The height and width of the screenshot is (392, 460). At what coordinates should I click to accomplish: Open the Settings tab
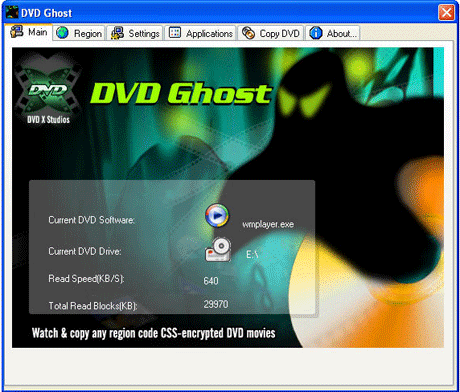pyautogui.click(x=135, y=33)
